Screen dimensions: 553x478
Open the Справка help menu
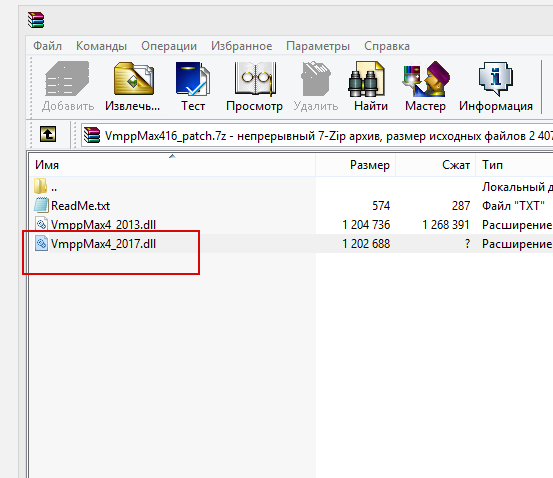coord(387,46)
